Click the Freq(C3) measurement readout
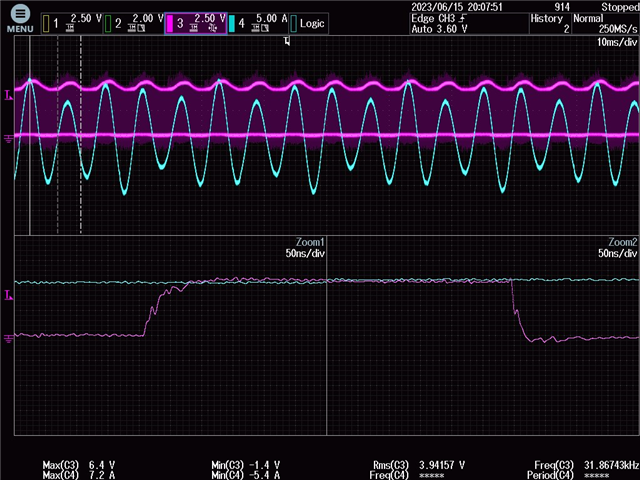The image size is (640, 480). coord(586,465)
